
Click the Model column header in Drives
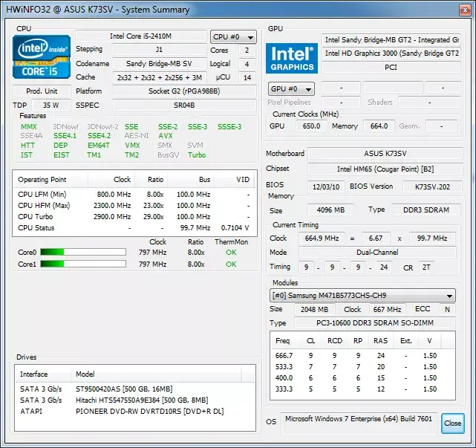click(156, 374)
